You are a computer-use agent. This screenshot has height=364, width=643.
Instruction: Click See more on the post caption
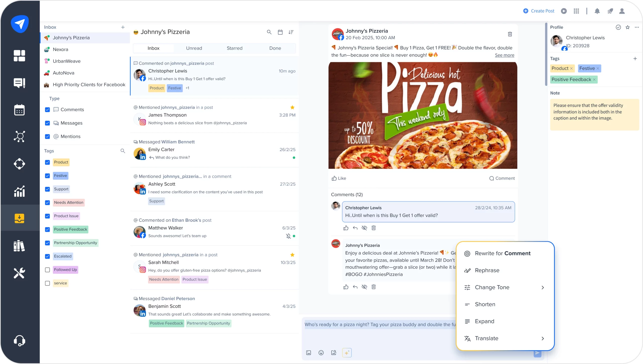click(504, 55)
